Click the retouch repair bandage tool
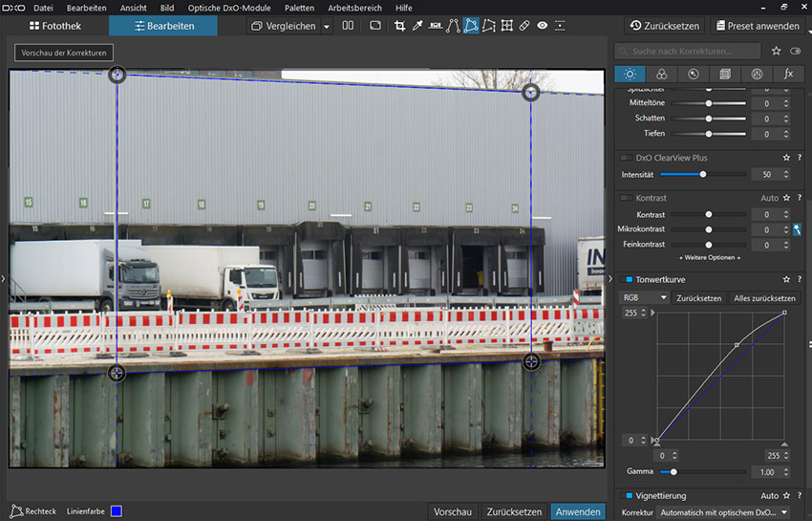This screenshot has height=521, width=812. [524, 26]
